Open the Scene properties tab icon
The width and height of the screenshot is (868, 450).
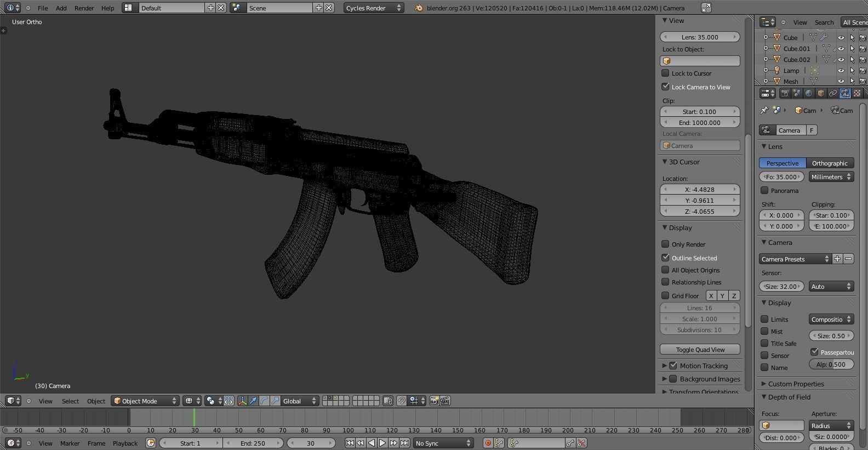pyautogui.click(x=797, y=93)
